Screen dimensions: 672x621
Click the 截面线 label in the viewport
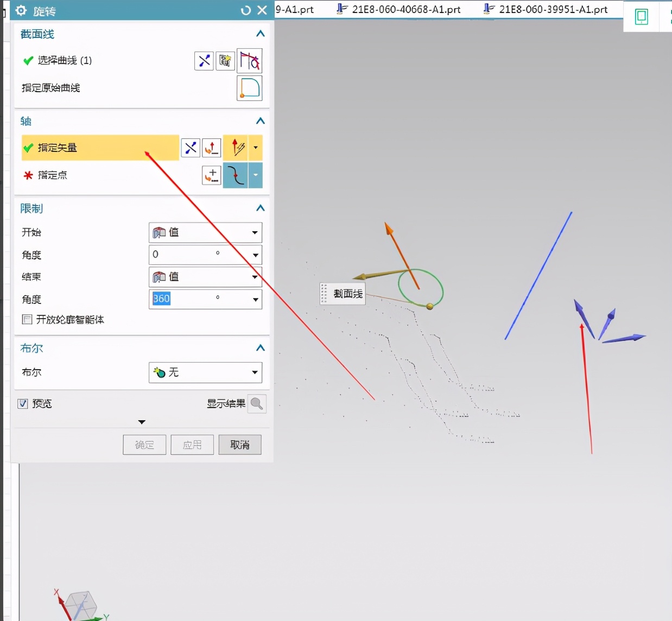click(x=348, y=294)
